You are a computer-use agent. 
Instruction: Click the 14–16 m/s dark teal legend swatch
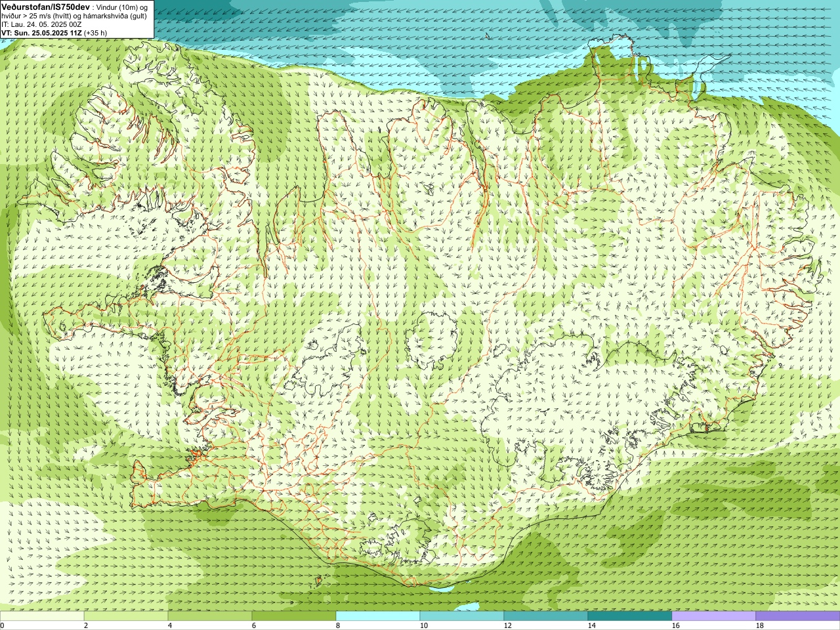point(630,616)
